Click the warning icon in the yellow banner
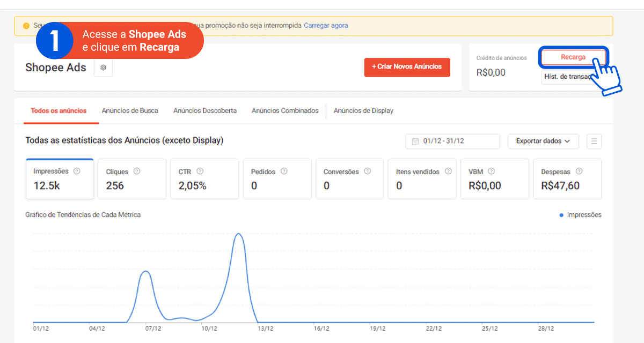The height and width of the screenshot is (343, 644). tap(26, 25)
